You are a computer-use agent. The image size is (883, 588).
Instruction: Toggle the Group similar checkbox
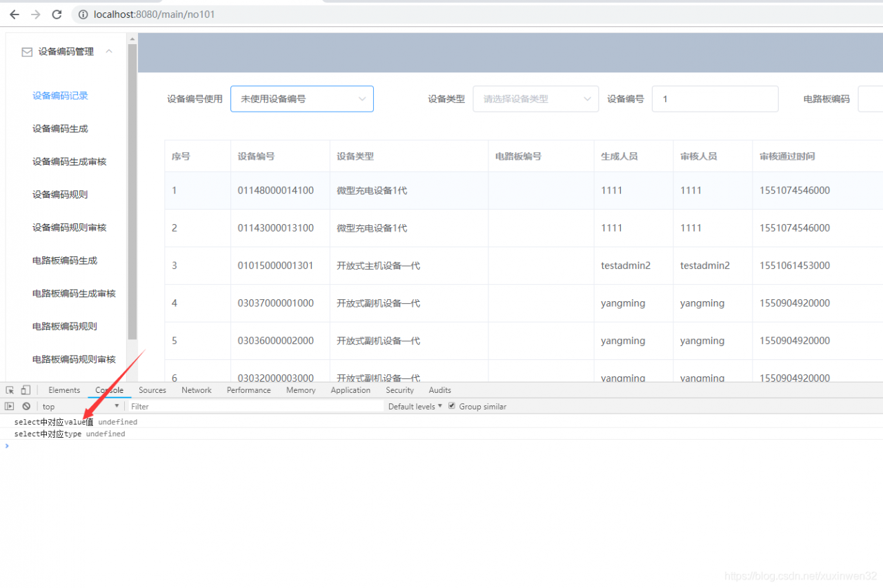pos(452,406)
